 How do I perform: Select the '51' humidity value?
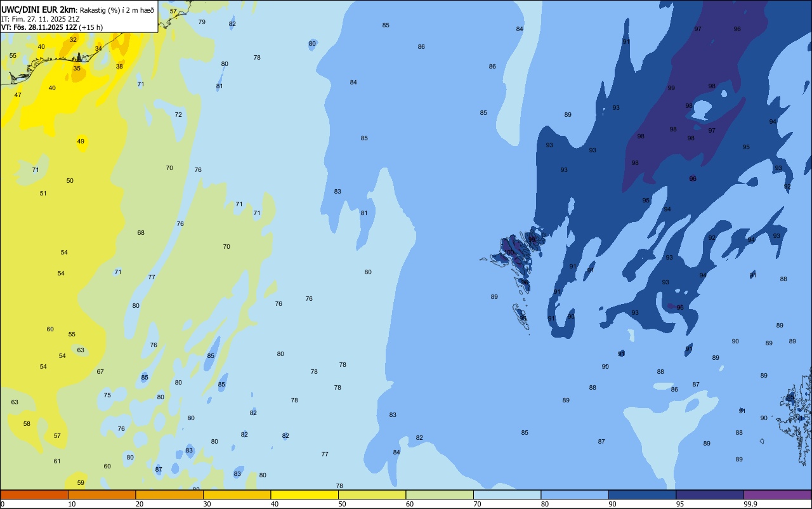point(43,193)
